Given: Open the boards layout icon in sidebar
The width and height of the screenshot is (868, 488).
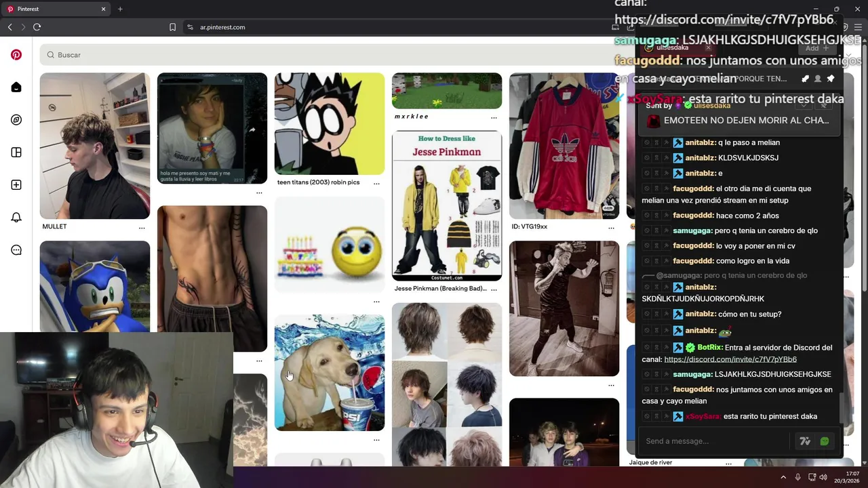Looking at the screenshot, I should (16, 152).
